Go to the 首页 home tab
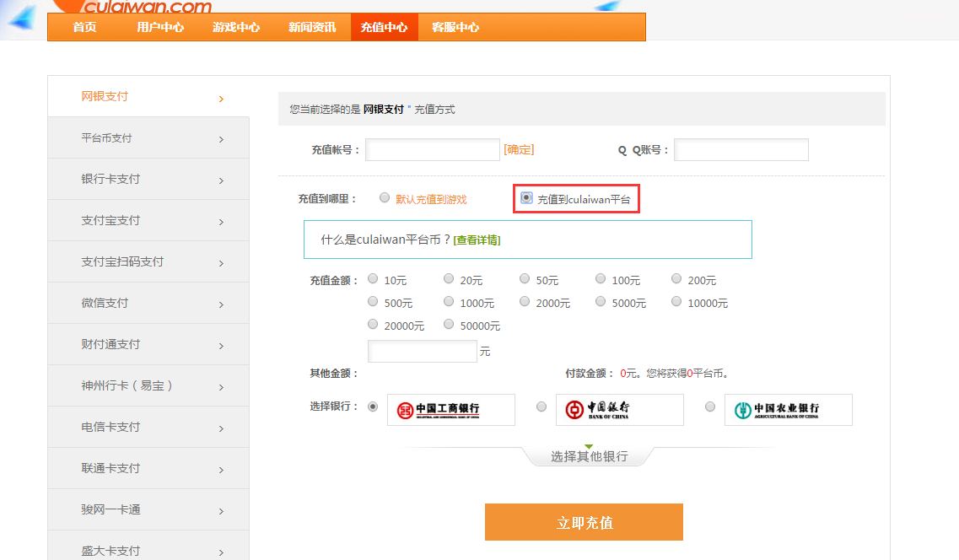Image resolution: width=959 pixels, height=560 pixels. (84, 27)
